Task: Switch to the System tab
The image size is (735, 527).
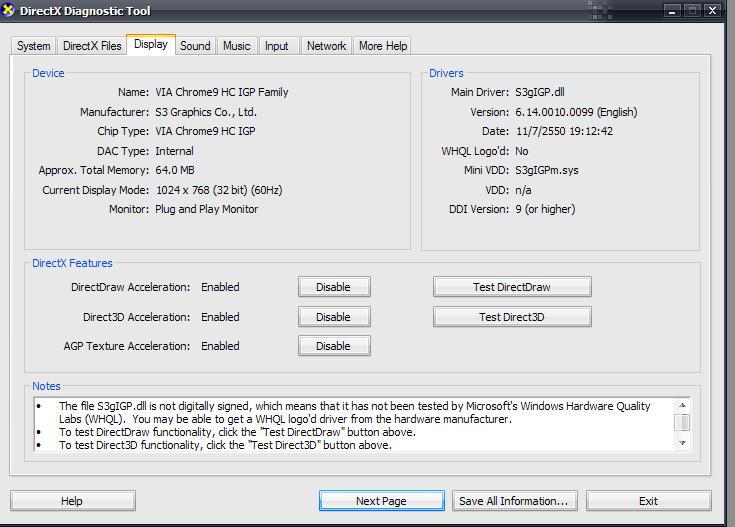Action: [33, 46]
